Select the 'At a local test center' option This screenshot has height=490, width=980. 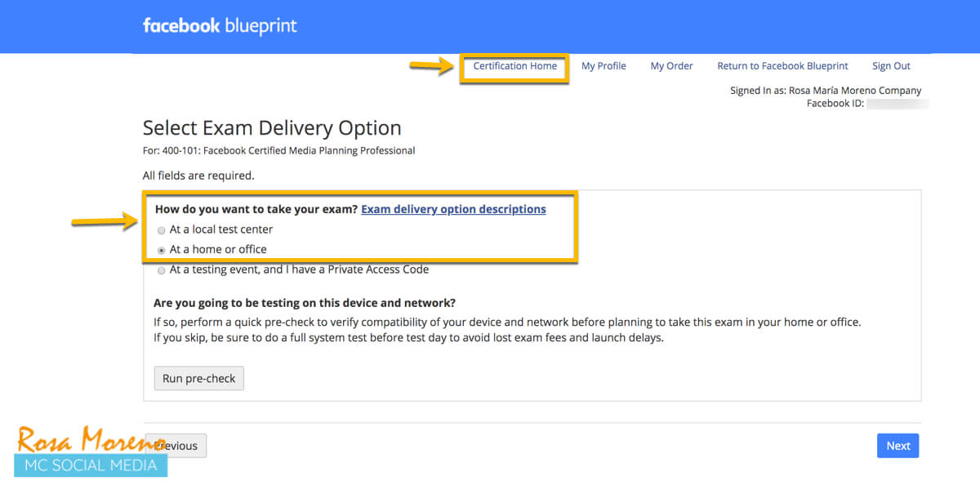162,230
